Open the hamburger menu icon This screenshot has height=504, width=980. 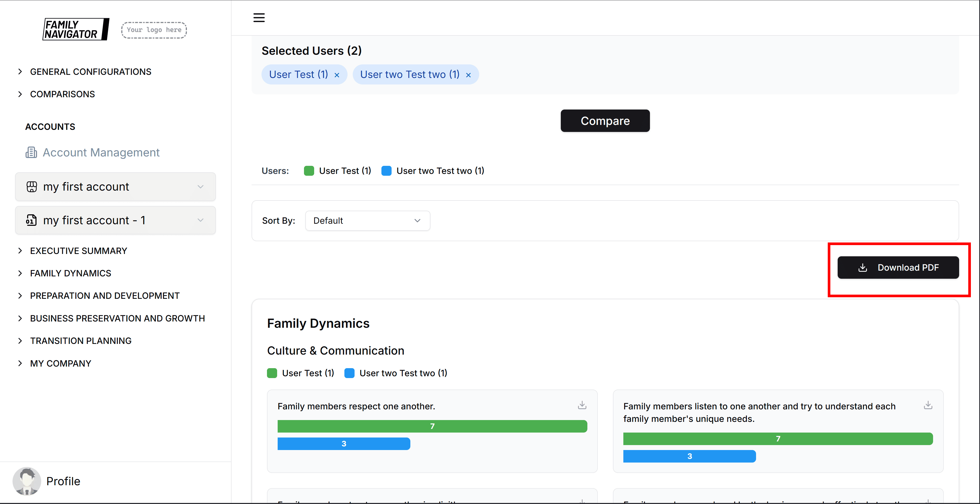point(259,17)
